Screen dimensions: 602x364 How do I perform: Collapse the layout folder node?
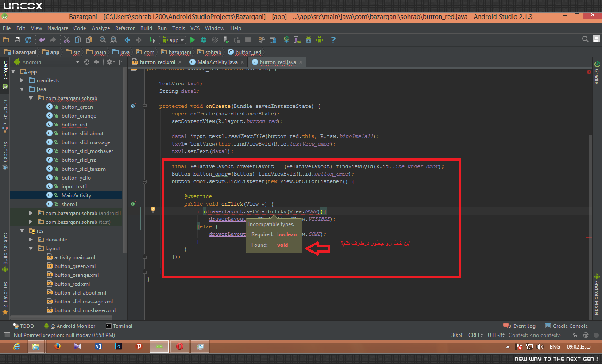(x=31, y=249)
